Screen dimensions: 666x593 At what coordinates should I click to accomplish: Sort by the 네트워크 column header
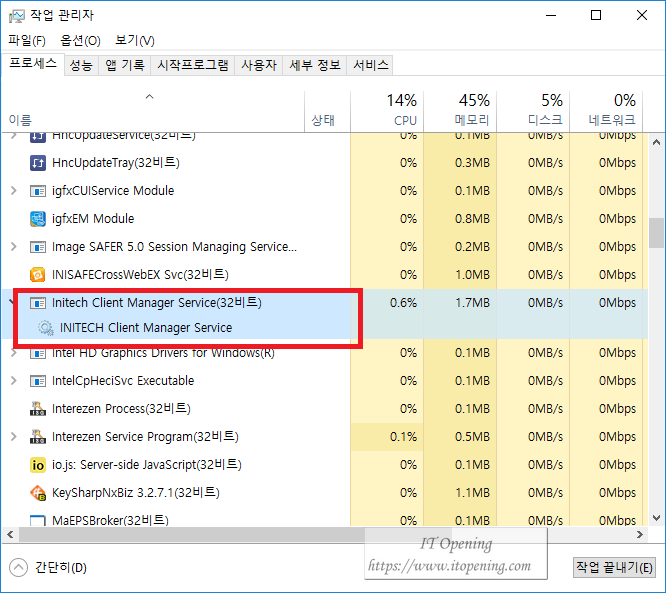tap(606, 111)
